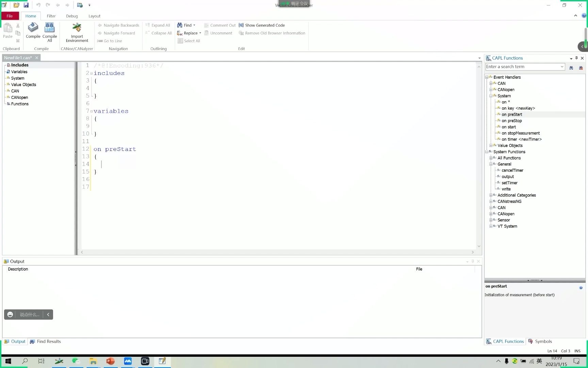The height and width of the screenshot is (368, 588).
Task: Expand CAN under Event Handlers
Action: tap(491, 83)
